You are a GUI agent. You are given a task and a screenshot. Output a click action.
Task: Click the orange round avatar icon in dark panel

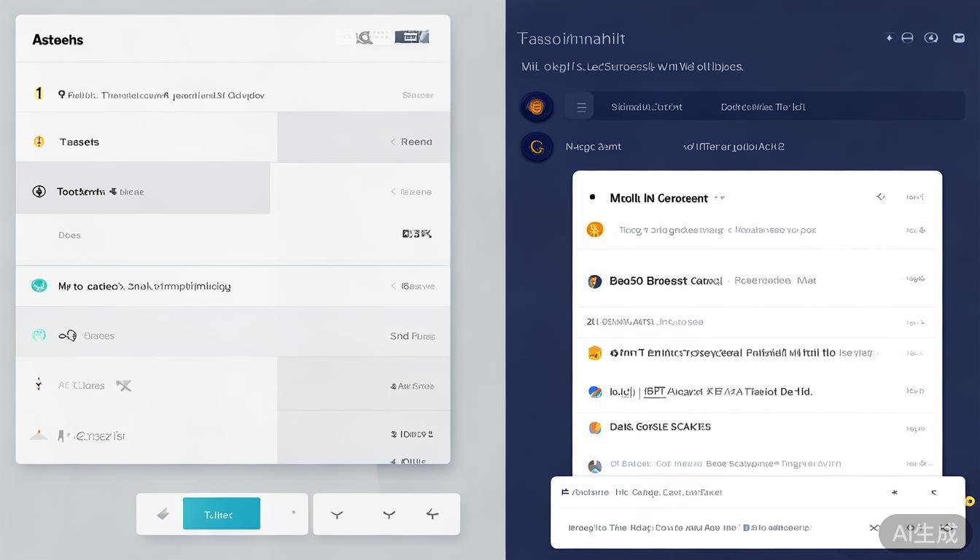pyautogui.click(x=536, y=107)
